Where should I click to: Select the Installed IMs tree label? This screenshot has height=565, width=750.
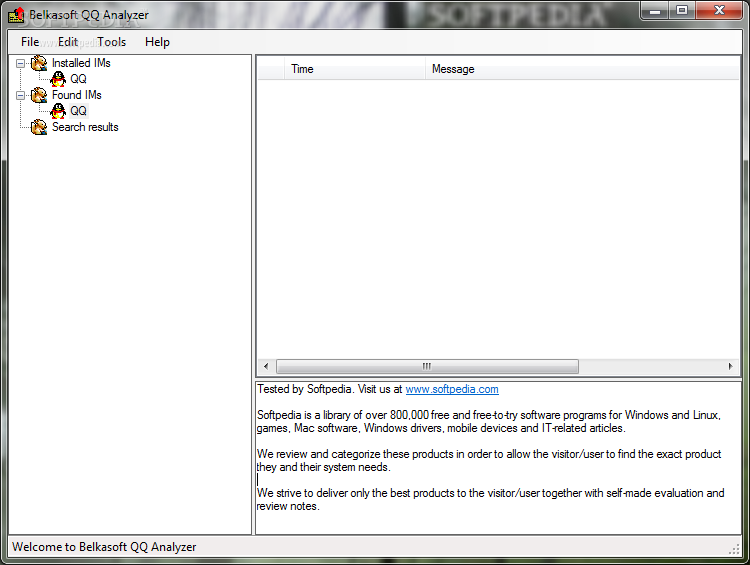pos(81,63)
